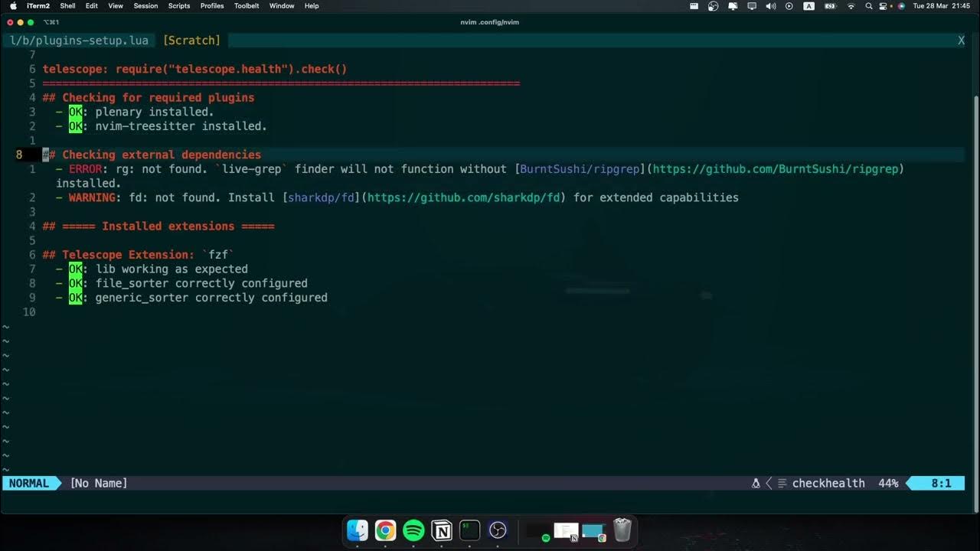Click the github.com/BurntSushi/ripgrep URL

[x=775, y=169]
